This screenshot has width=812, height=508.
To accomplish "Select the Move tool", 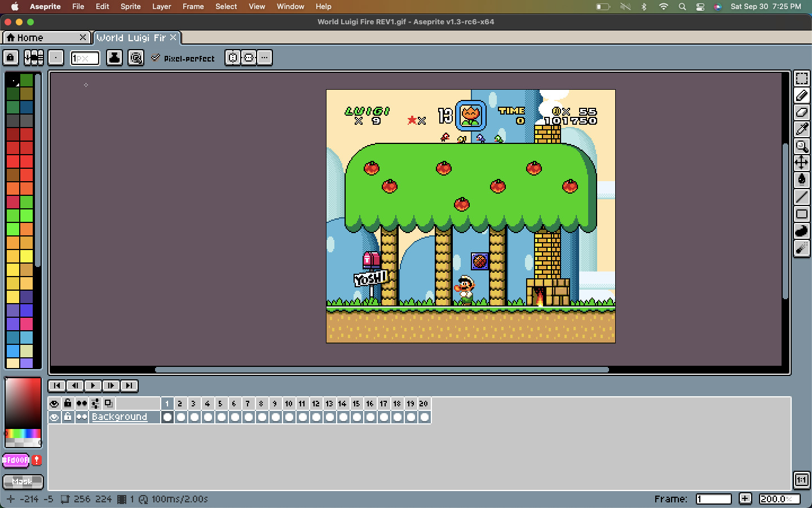I will tap(801, 163).
